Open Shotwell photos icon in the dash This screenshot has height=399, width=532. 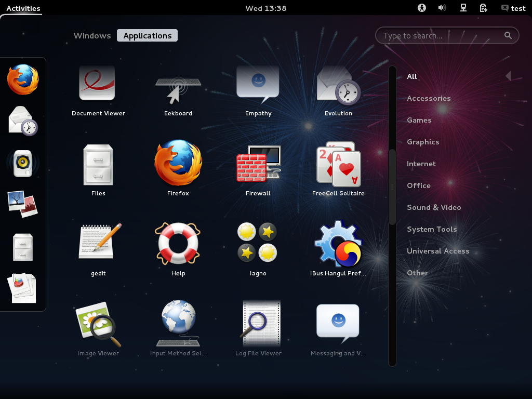click(23, 204)
